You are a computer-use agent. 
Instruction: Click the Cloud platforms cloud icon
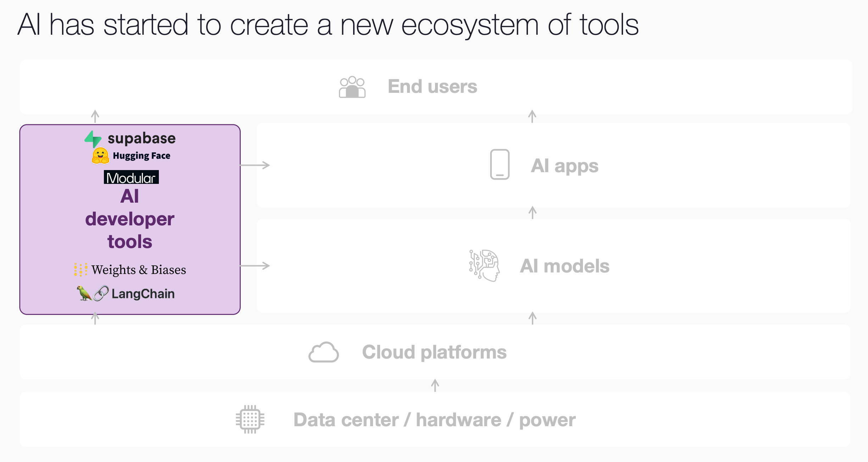pyautogui.click(x=323, y=352)
